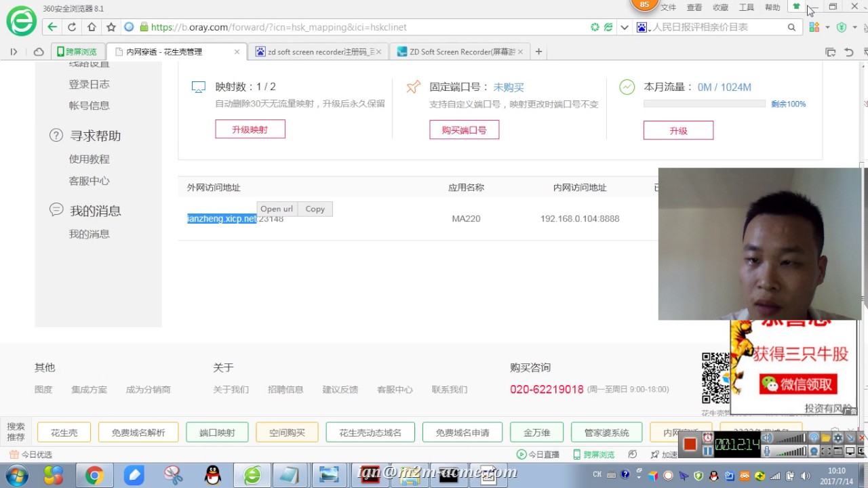868x488 pixels.
Task: Click the search magnifier icon
Action: pyautogui.click(x=791, y=27)
